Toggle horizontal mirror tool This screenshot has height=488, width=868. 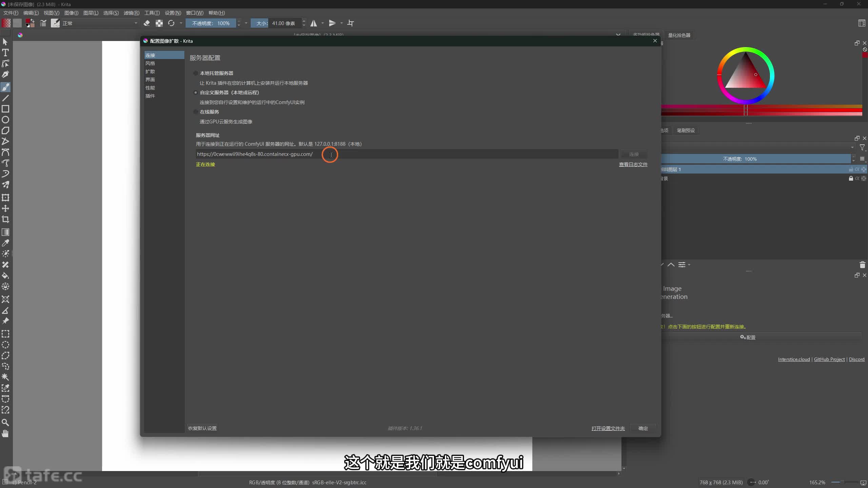click(x=314, y=23)
